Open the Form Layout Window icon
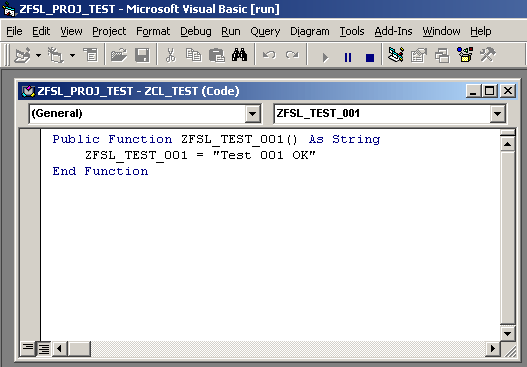The width and height of the screenshot is (527, 367). (442, 55)
